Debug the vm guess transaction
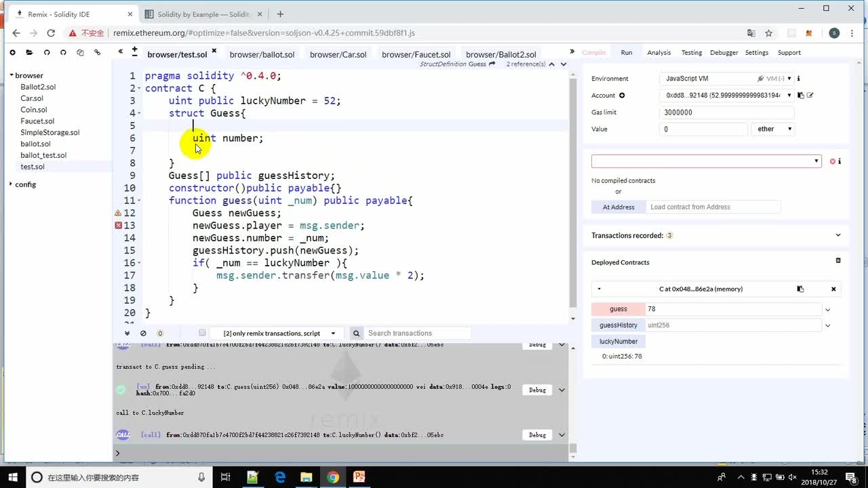 tap(538, 390)
